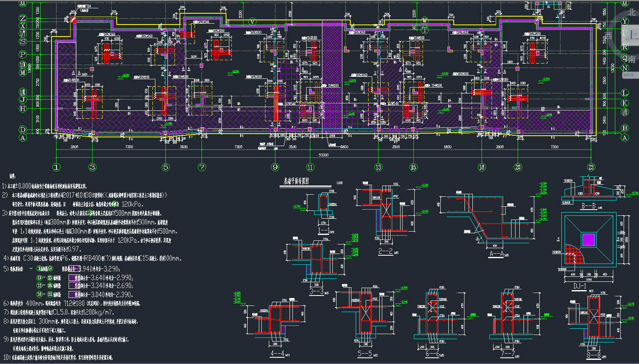This screenshot has height=364, width=639.
Task: Click the note line containing C30 and HRB400
Action: click(x=92, y=258)
